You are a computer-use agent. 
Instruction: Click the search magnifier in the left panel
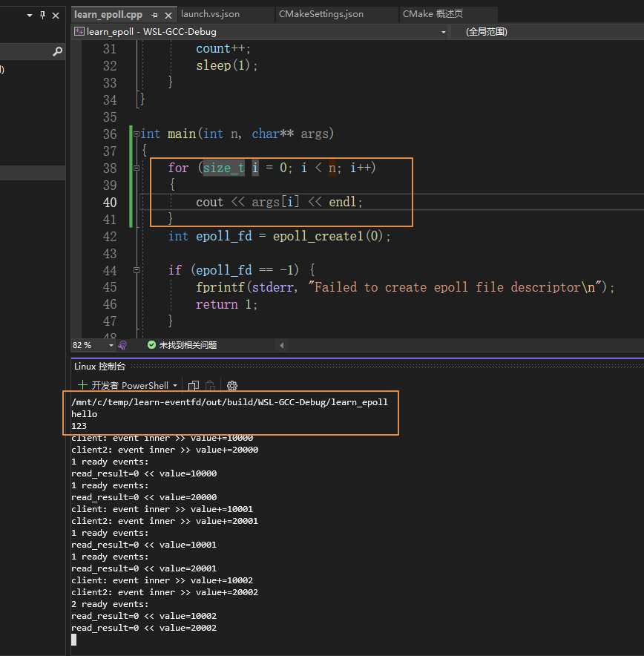pos(57,52)
